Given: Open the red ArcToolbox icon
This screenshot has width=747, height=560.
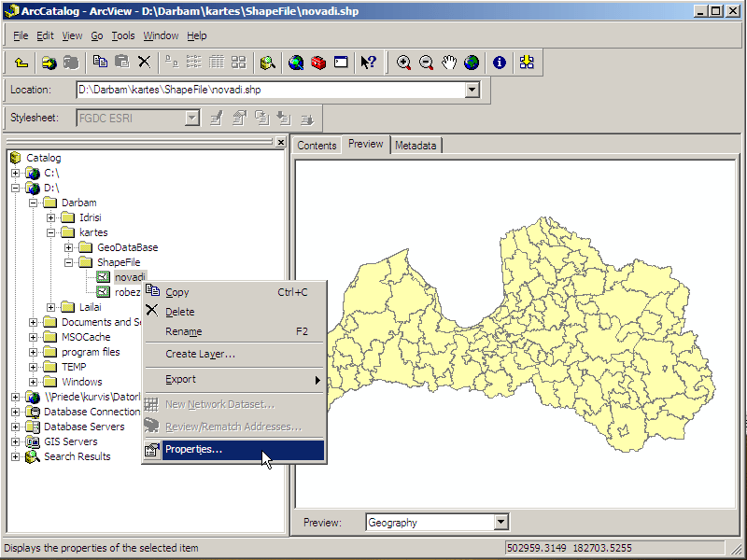Looking at the screenshot, I should click(318, 63).
